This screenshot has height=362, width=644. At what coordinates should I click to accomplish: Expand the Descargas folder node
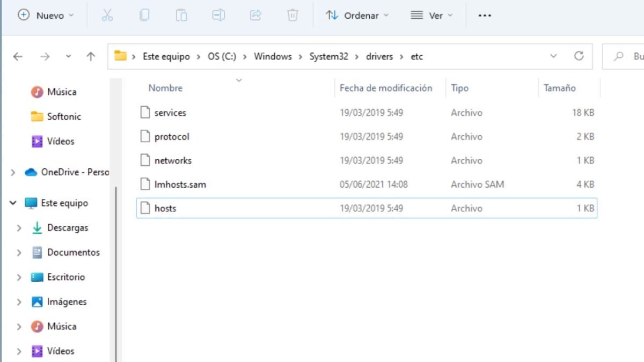19,228
